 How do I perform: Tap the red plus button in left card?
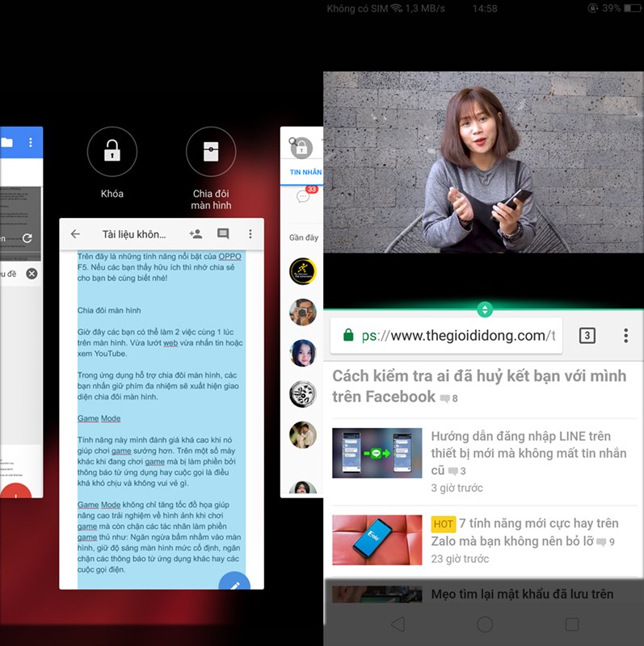(x=15, y=491)
